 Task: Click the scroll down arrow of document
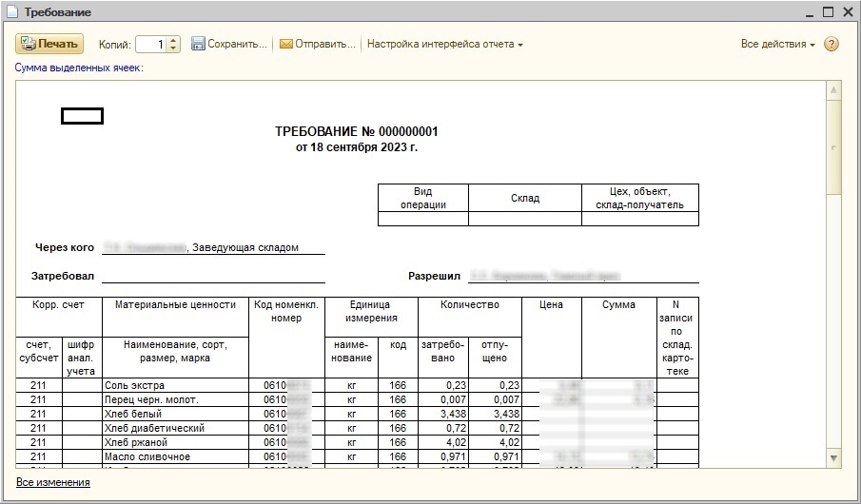click(834, 458)
